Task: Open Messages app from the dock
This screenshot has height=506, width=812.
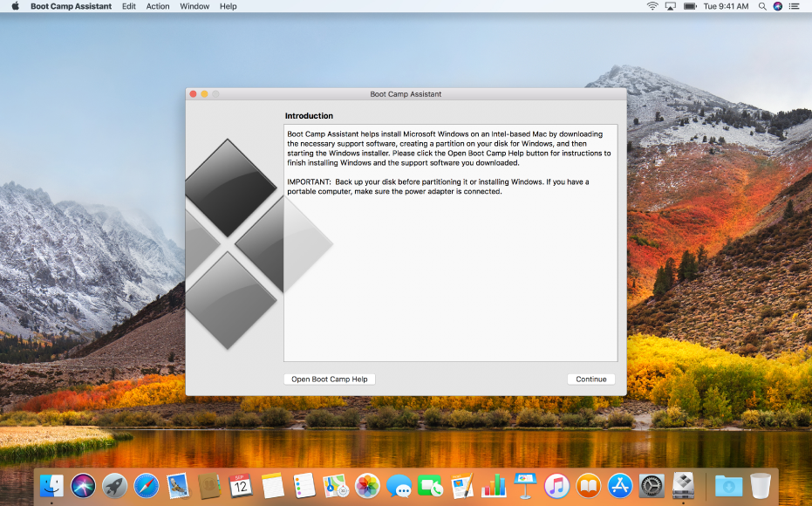Action: click(x=399, y=486)
